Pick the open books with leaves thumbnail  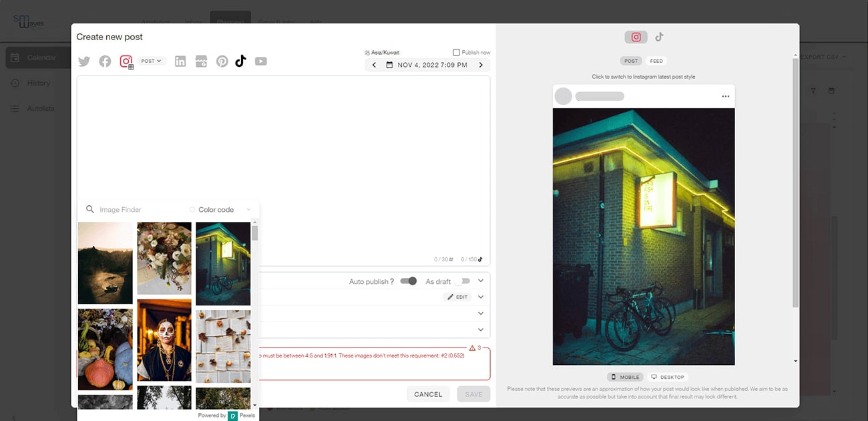pyautogui.click(x=223, y=346)
